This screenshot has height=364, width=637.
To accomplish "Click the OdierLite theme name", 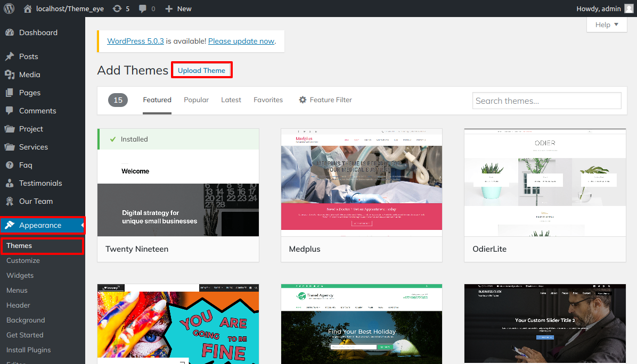I will click(489, 249).
